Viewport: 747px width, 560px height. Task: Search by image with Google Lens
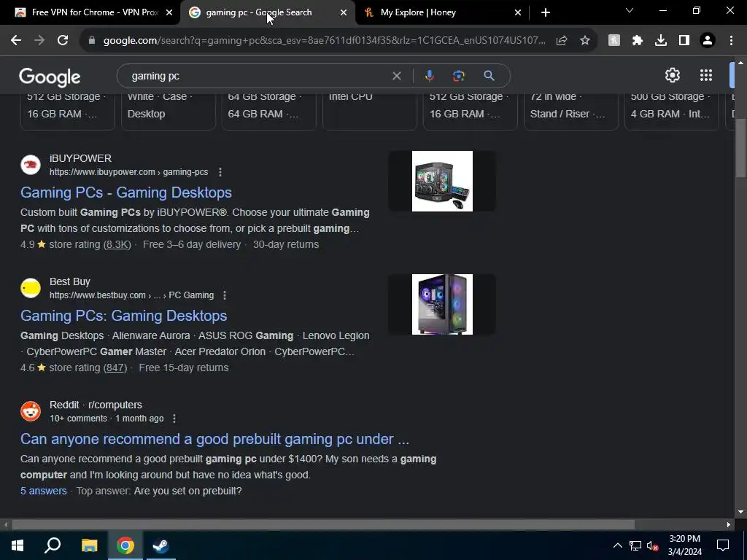click(458, 76)
